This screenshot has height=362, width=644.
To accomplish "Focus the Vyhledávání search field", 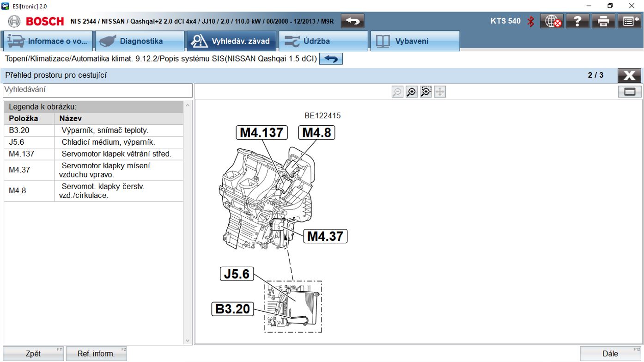I will pos(97,90).
